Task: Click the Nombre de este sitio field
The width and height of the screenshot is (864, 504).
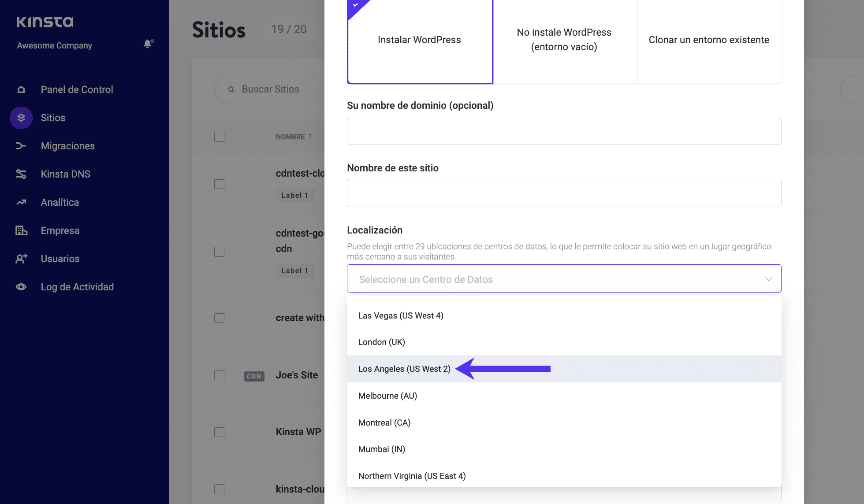Action: [564, 193]
